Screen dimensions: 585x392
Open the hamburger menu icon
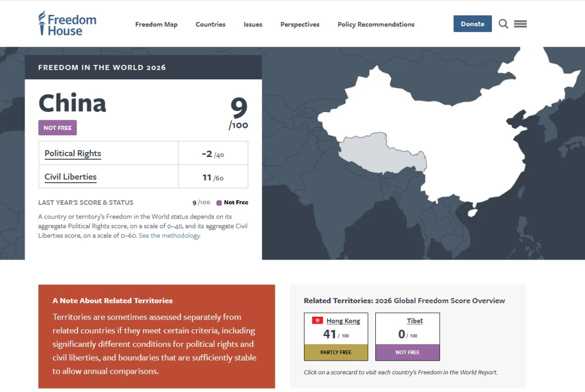pos(520,24)
